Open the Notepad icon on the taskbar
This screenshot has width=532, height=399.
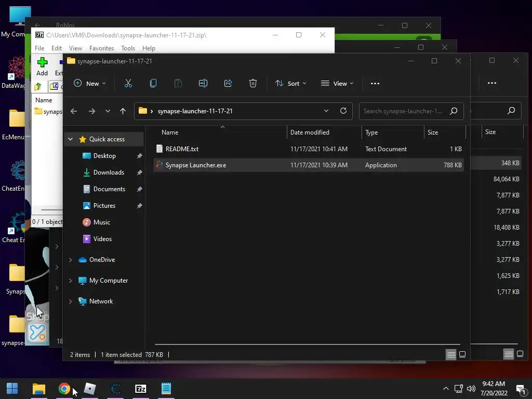pos(166,389)
